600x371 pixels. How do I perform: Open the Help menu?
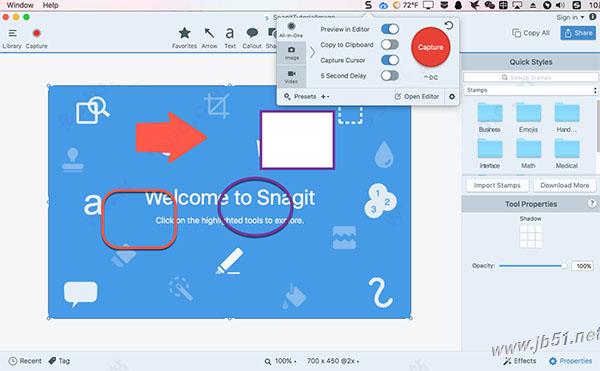(x=51, y=5)
